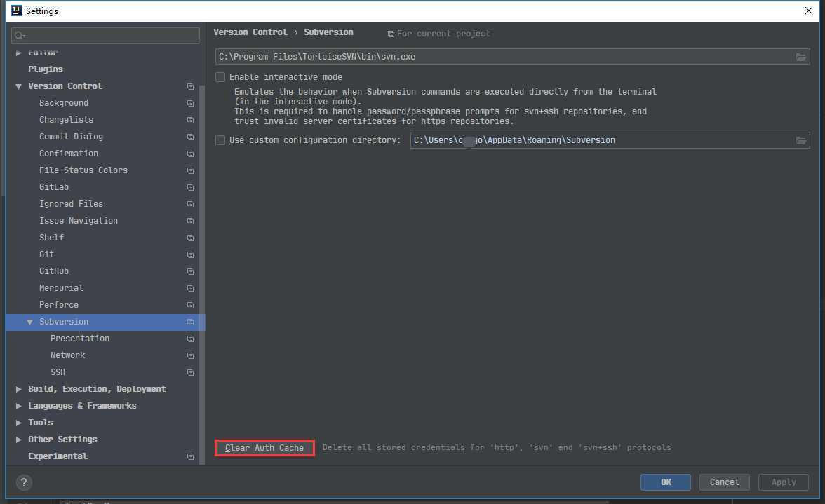Click the project-level icon beside Experimental
The width and height of the screenshot is (825, 504).
coord(191,457)
